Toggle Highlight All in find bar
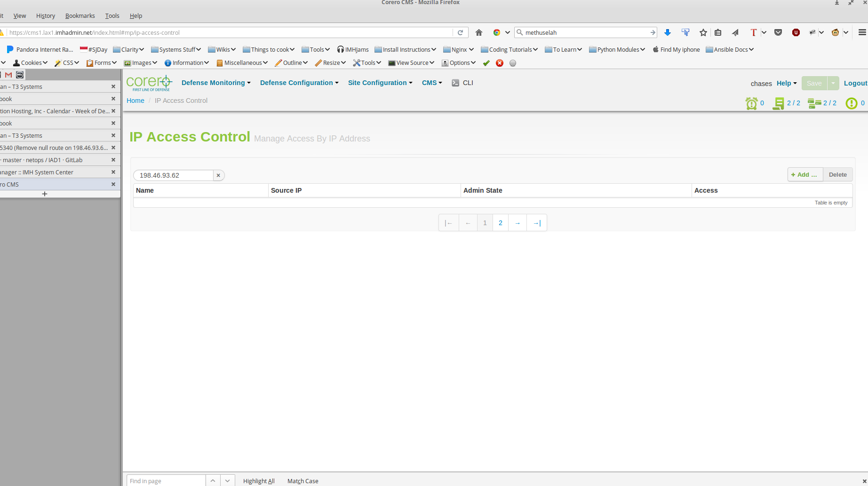 (259, 481)
